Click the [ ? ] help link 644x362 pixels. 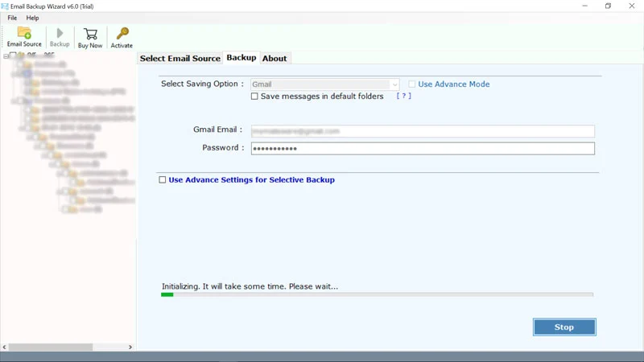pos(403,96)
